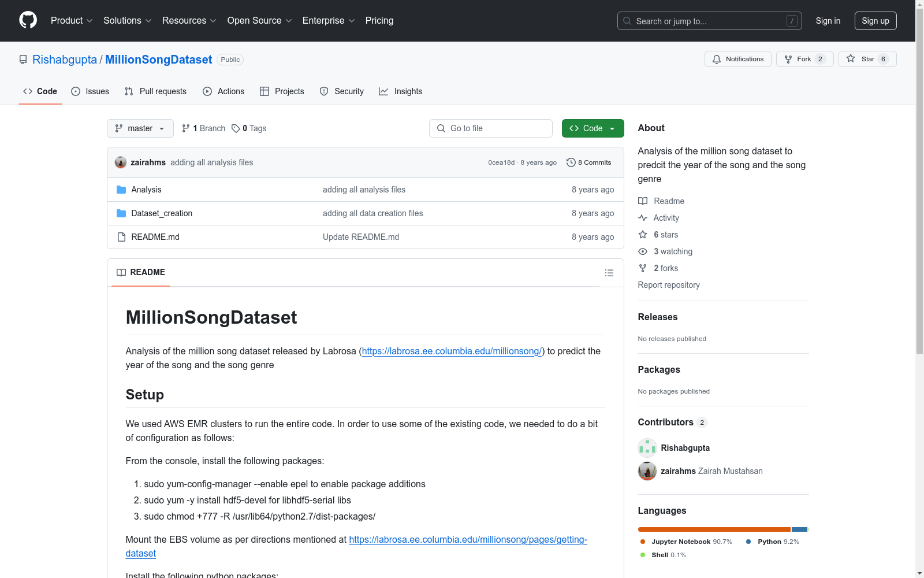Click the Fork icon

coord(788,59)
